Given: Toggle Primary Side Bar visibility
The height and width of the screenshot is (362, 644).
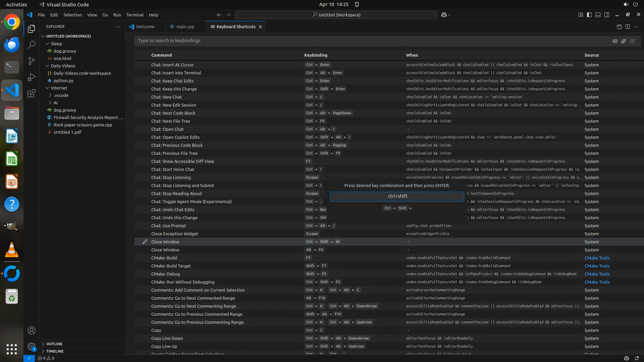Looking at the screenshot, I should 589,15.
